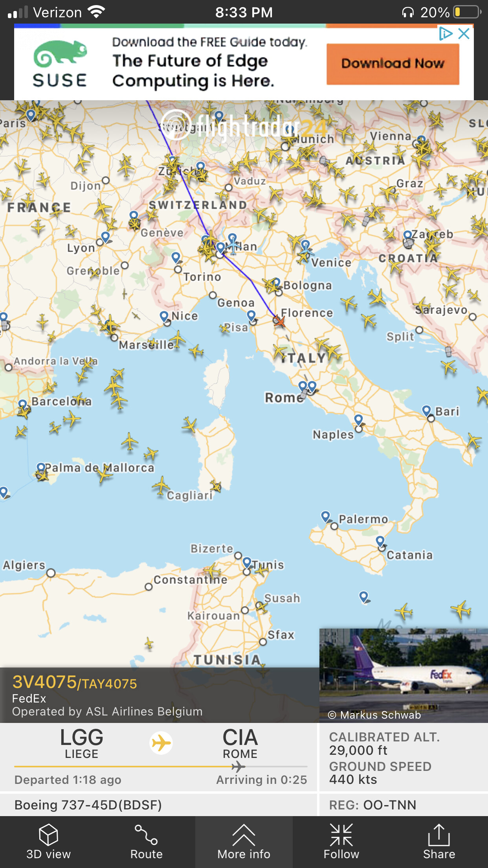Tap the Follow aircraft icon
The image size is (488, 868).
click(341, 834)
